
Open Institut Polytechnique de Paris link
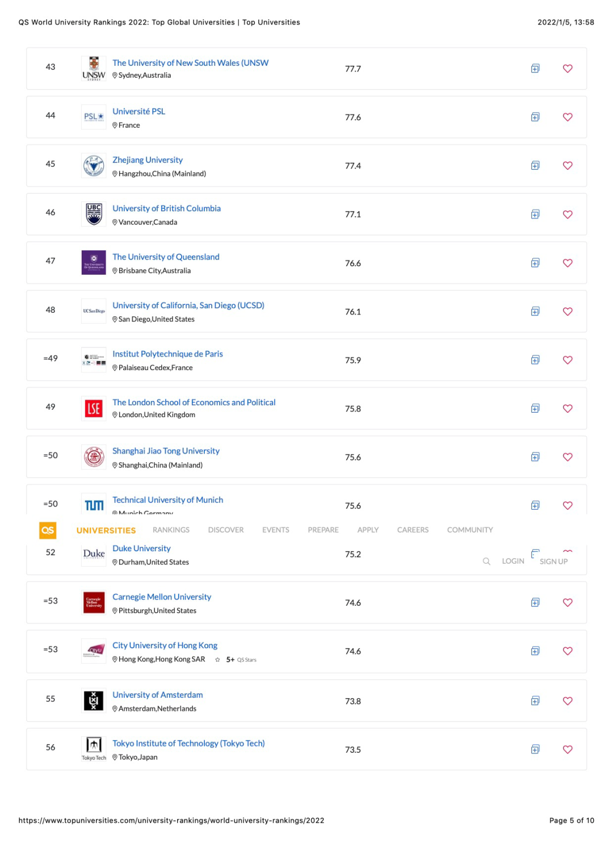[167, 354]
